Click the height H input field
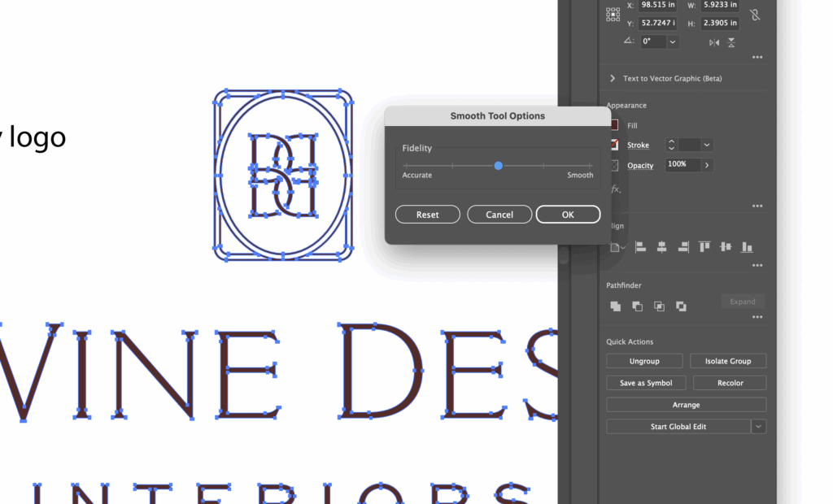The height and width of the screenshot is (504, 833). [x=720, y=23]
